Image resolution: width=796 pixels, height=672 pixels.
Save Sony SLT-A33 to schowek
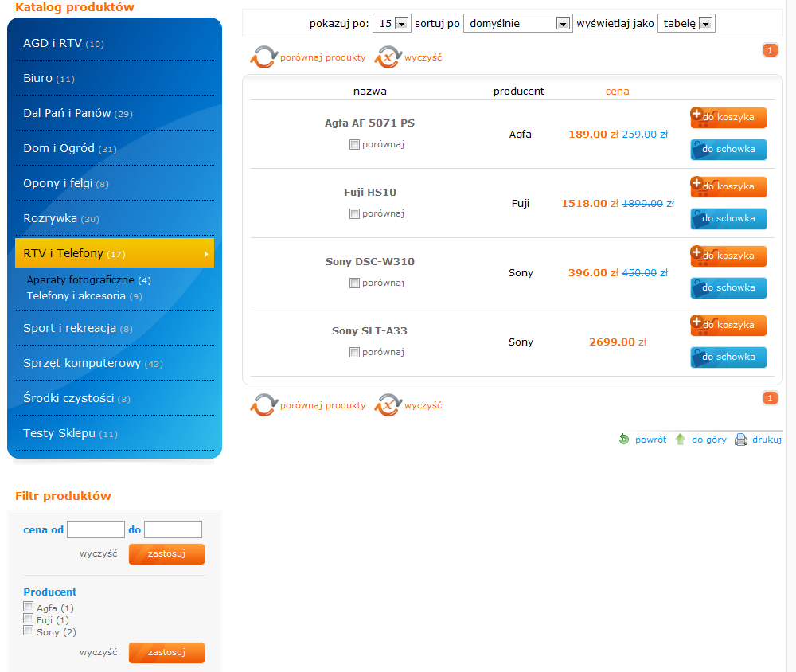[x=728, y=357]
